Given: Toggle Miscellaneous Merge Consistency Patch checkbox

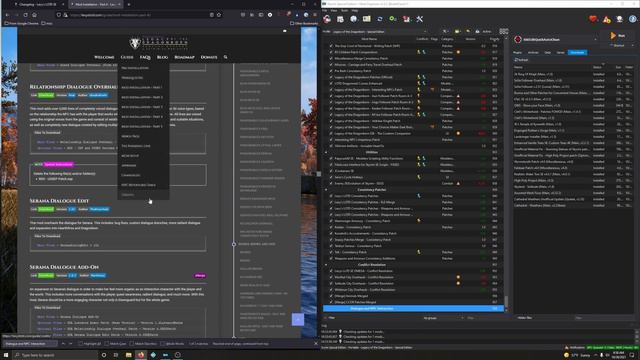Looking at the screenshot, I should pyautogui.click(x=331, y=58).
